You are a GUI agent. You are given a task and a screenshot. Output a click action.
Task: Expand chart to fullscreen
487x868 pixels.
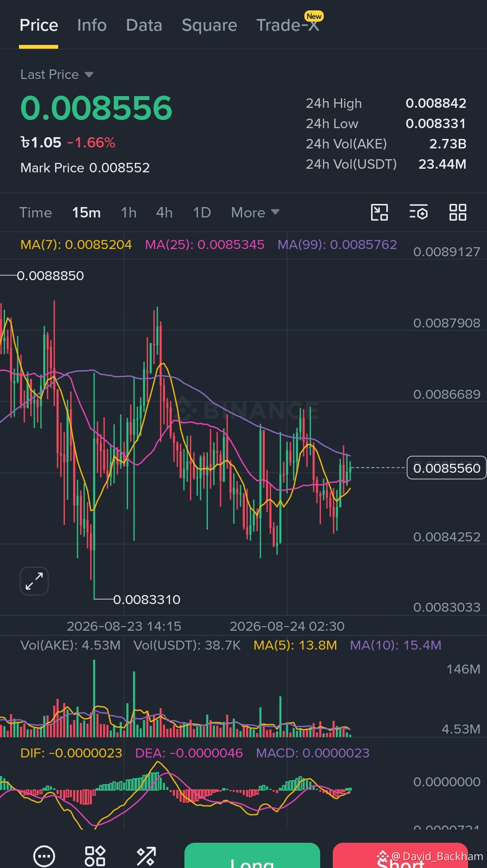(34, 581)
